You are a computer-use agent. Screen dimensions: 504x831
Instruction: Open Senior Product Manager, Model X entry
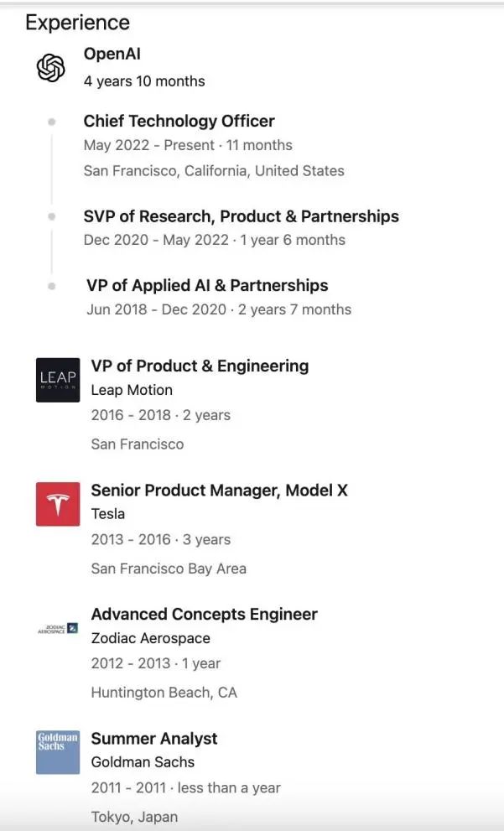(220, 491)
